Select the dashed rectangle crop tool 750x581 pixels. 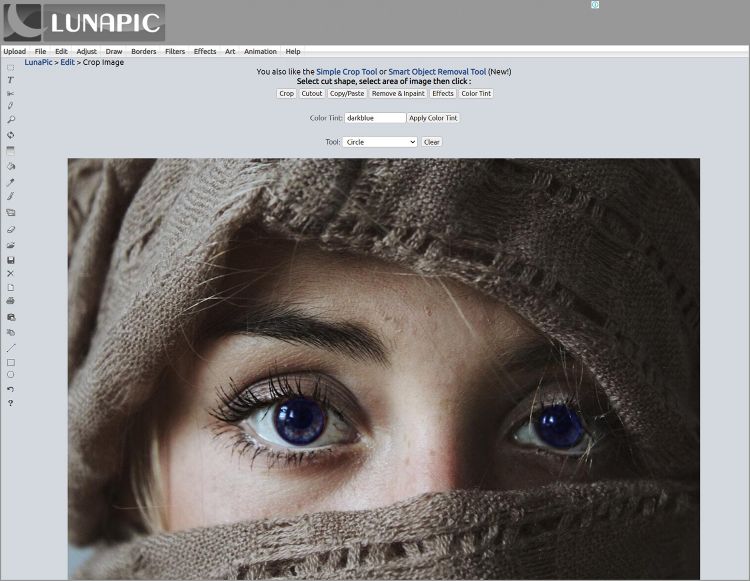point(11,67)
